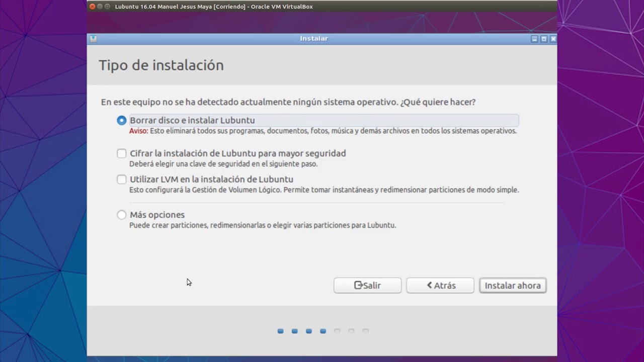Maximize the Instalar window
Screen dimensions: 644x362
(x=543, y=39)
